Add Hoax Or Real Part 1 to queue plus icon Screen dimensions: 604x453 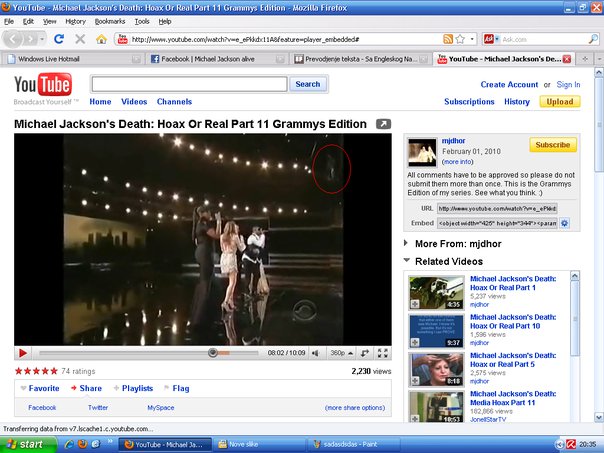click(x=415, y=304)
